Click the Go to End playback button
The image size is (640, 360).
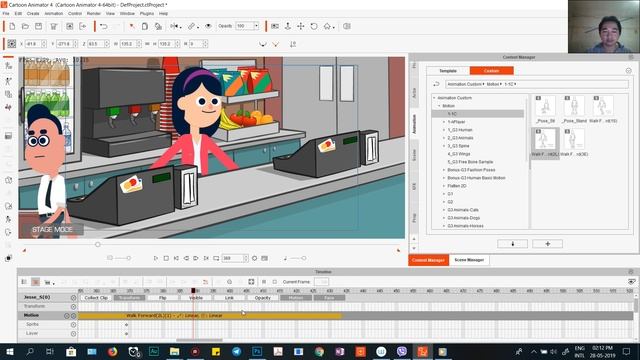(206, 258)
